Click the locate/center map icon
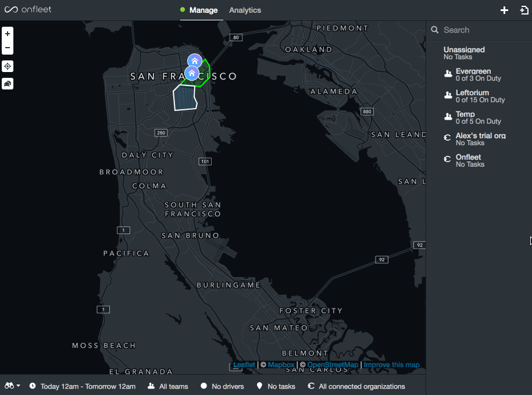This screenshot has height=395, width=532. (8, 66)
